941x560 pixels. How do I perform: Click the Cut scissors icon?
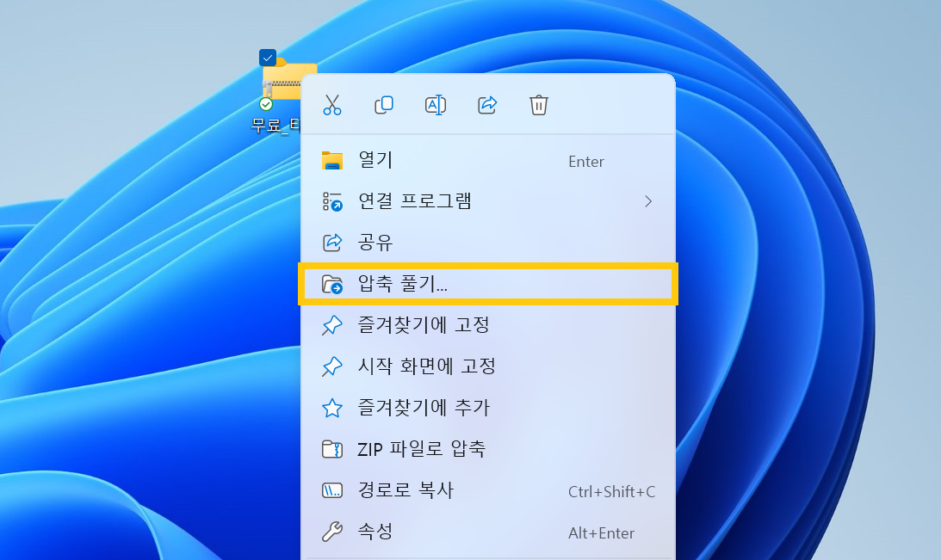pos(331,105)
